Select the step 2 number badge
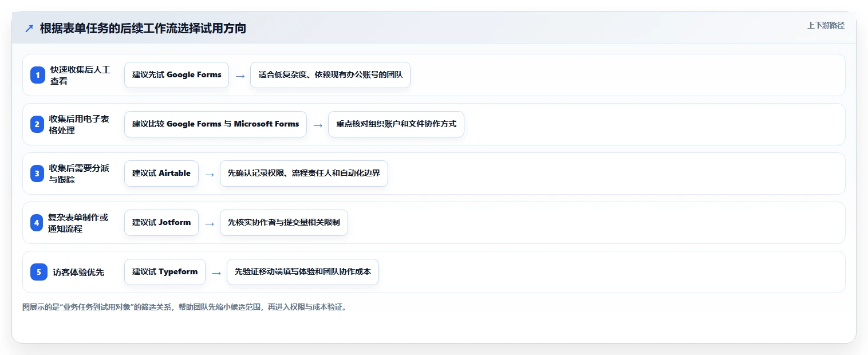 [38, 124]
